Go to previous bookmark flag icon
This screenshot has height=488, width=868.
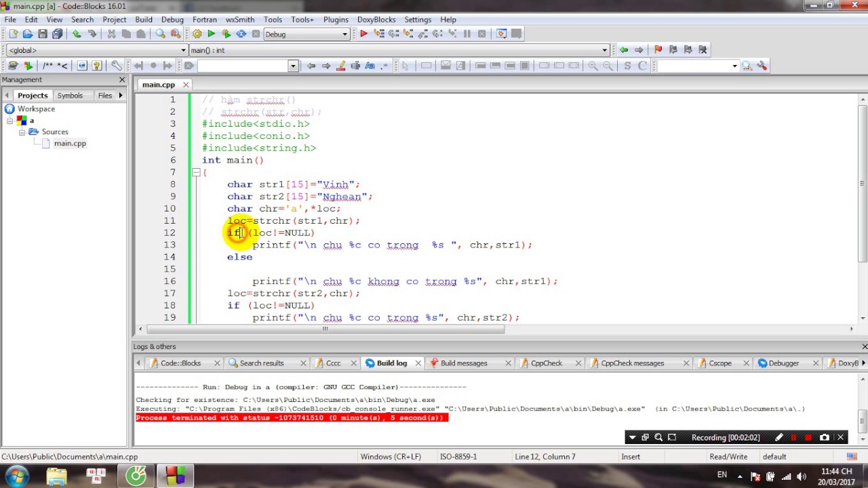tap(673, 49)
